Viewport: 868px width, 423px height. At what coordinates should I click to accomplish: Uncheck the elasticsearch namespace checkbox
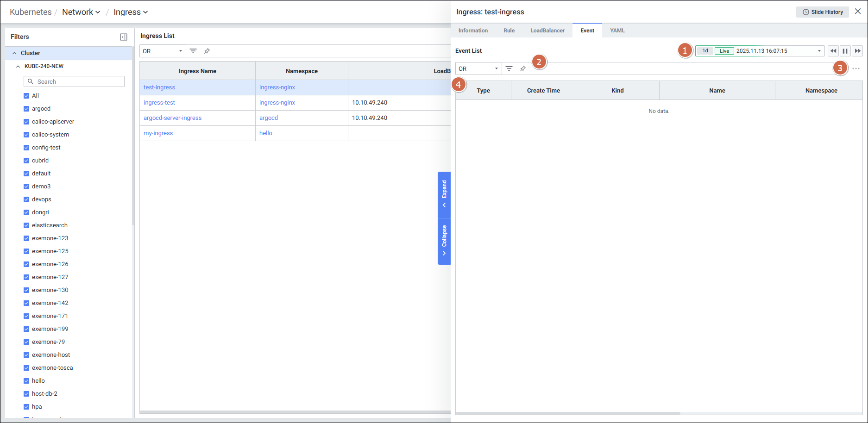pos(26,225)
